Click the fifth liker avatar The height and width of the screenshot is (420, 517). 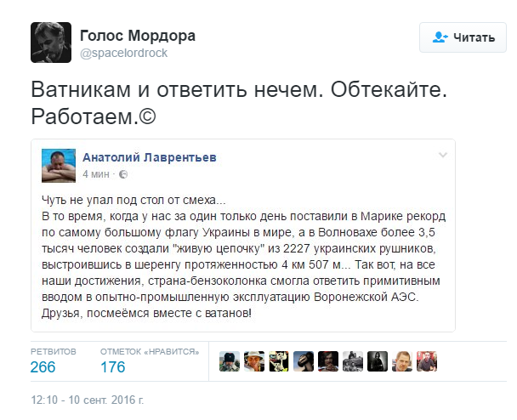pos(328,360)
